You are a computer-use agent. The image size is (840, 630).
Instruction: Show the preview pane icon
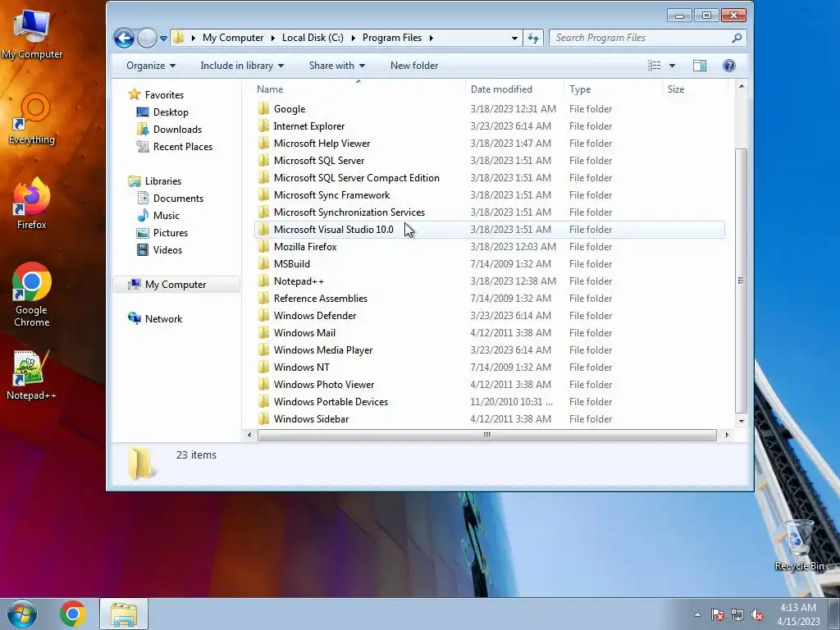699,66
